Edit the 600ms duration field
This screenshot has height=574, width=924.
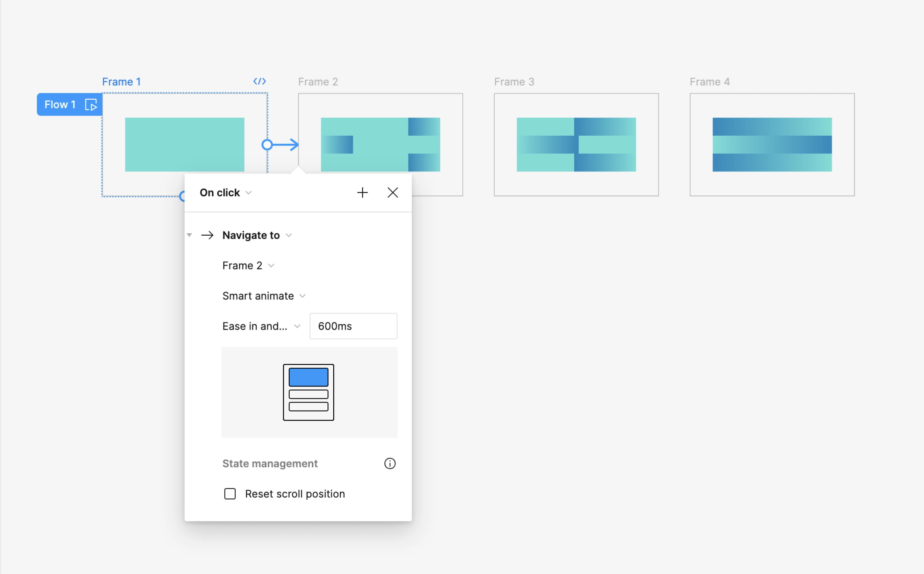coord(353,326)
